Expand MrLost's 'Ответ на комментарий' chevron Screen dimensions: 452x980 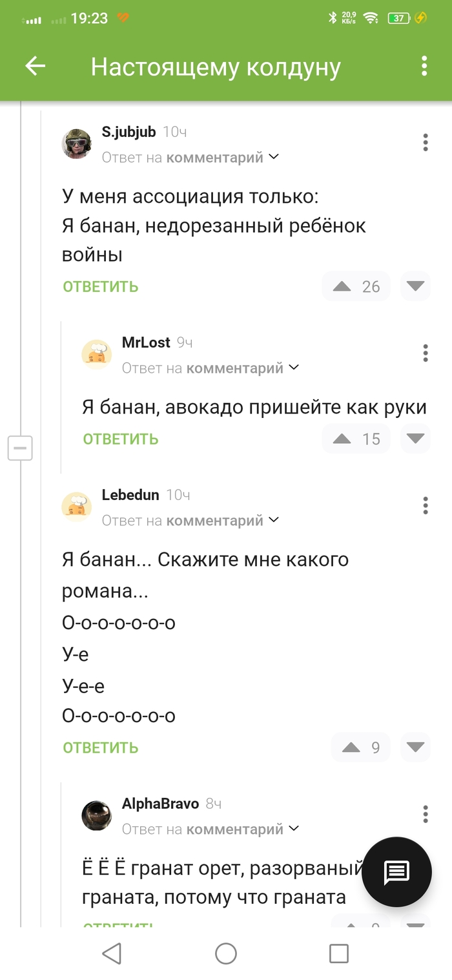point(294,368)
